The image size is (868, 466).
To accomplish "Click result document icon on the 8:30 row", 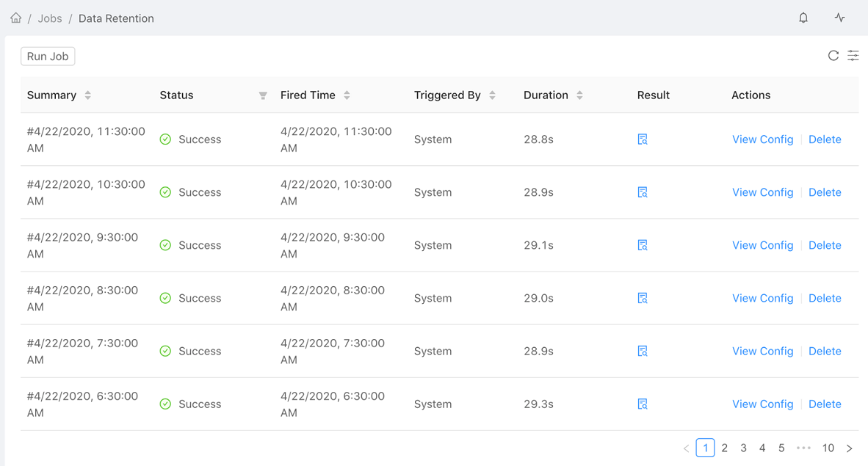I will tap(643, 298).
